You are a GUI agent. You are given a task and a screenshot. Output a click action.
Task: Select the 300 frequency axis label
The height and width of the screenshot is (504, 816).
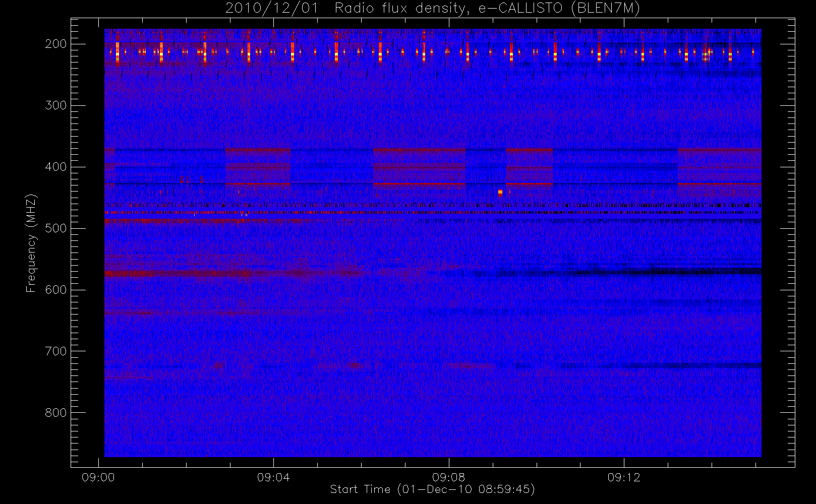(55, 105)
